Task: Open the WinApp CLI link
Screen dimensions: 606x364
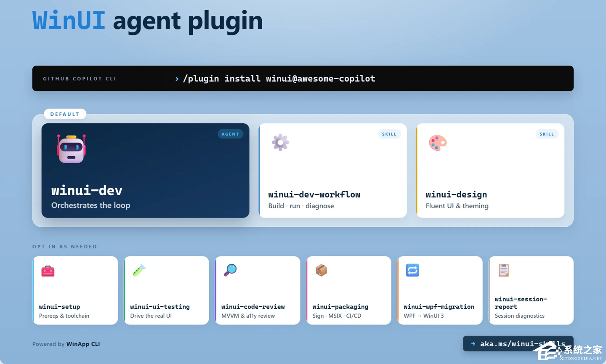Action: (83, 344)
